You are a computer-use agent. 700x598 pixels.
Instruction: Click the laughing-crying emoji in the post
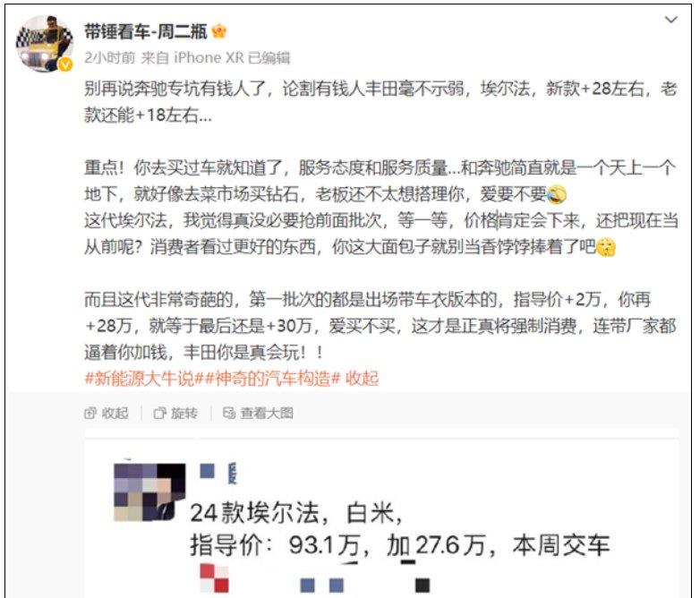tap(556, 195)
